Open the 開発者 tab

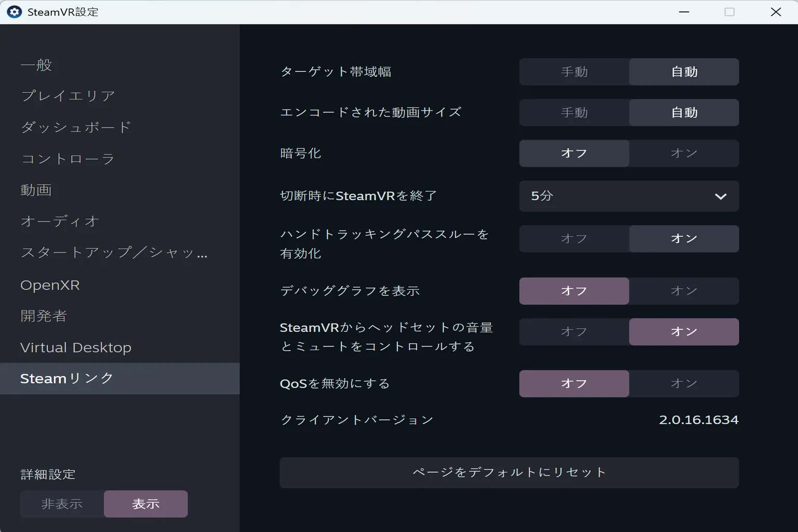point(44,316)
